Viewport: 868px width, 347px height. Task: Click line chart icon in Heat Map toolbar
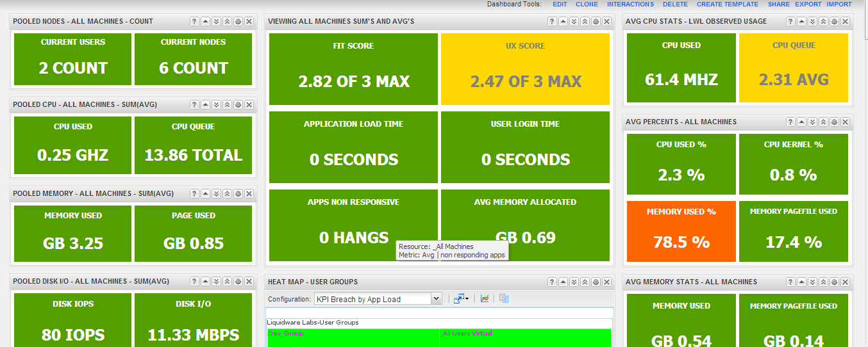click(x=485, y=298)
